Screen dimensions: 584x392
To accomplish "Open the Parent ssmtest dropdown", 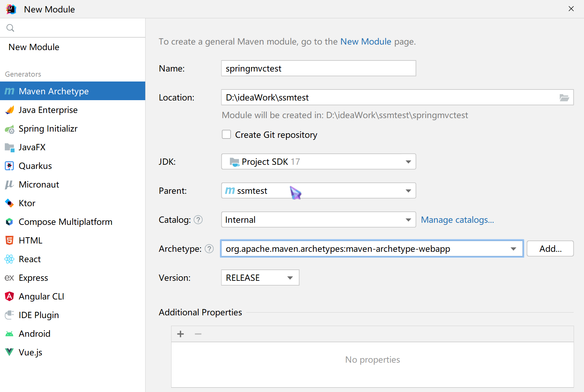I will pos(318,191).
